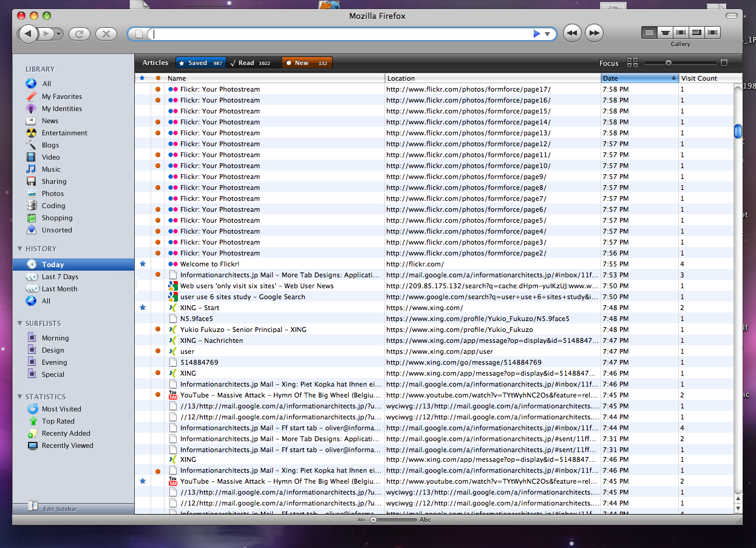Click the Reload button in the toolbar
756x548 pixels.
(80, 34)
